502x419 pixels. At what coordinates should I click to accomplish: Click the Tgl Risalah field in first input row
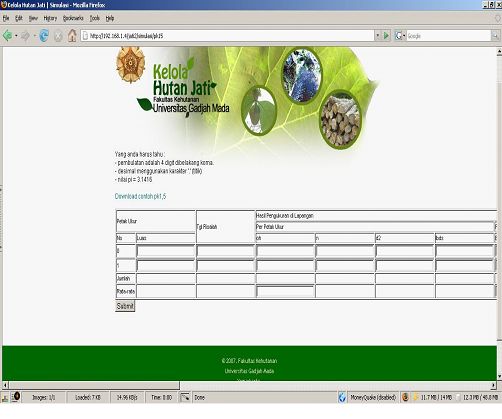point(226,251)
